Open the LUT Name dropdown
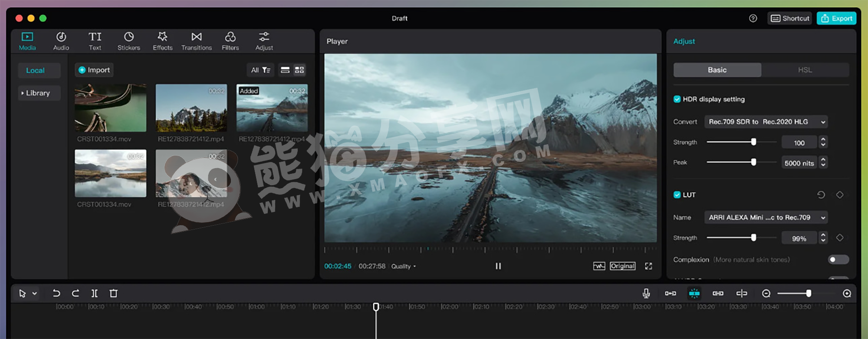Screen dimensions: 868x339 click(x=766, y=217)
